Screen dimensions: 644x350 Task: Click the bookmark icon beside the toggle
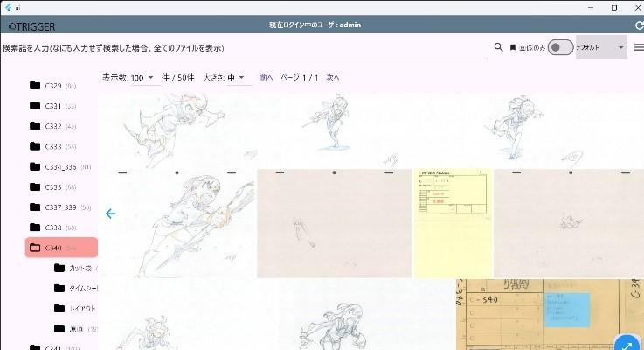pos(513,47)
